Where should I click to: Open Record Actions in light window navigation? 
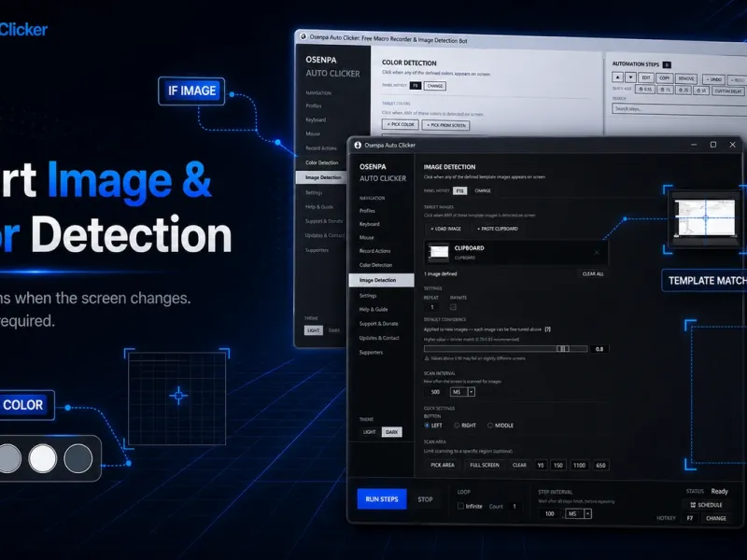point(321,148)
